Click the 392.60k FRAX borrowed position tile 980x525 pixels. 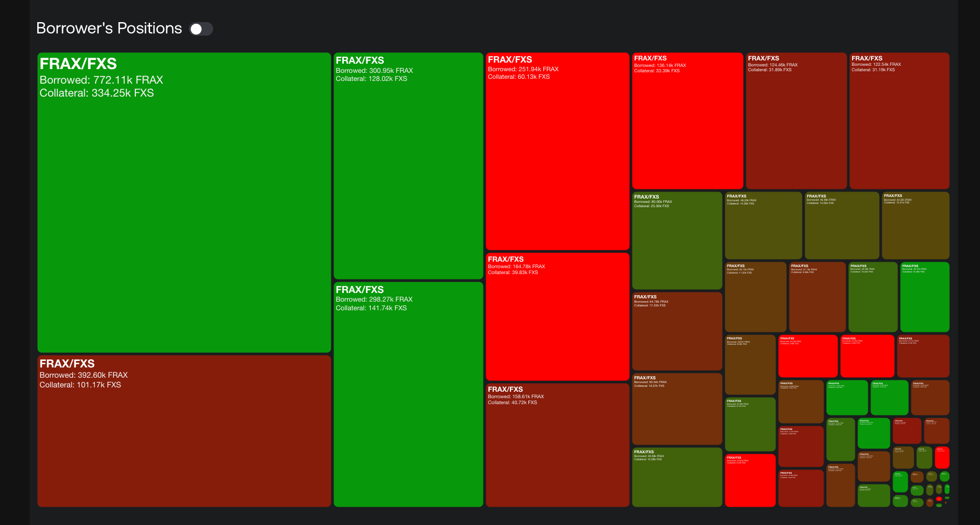click(184, 431)
